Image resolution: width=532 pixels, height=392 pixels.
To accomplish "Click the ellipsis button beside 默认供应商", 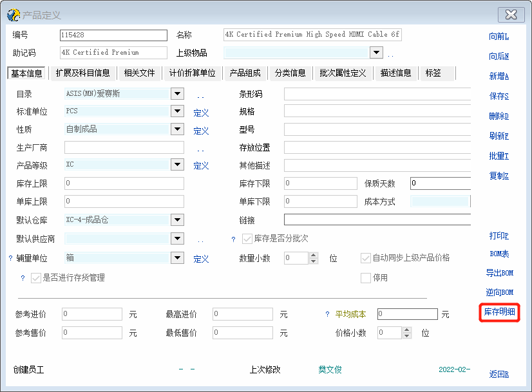I will click(200, 240).
